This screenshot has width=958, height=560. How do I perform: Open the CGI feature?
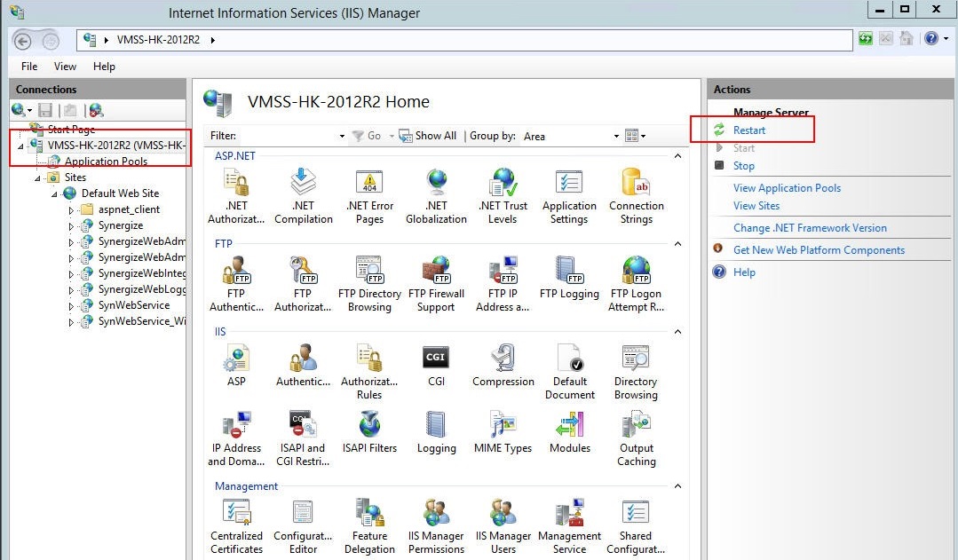tap(436, 365)
